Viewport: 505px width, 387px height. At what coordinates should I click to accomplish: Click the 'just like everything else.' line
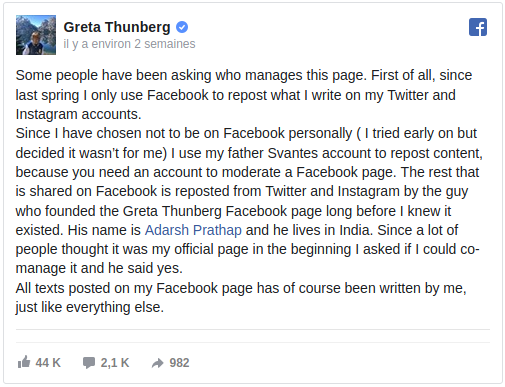(90, 307)
